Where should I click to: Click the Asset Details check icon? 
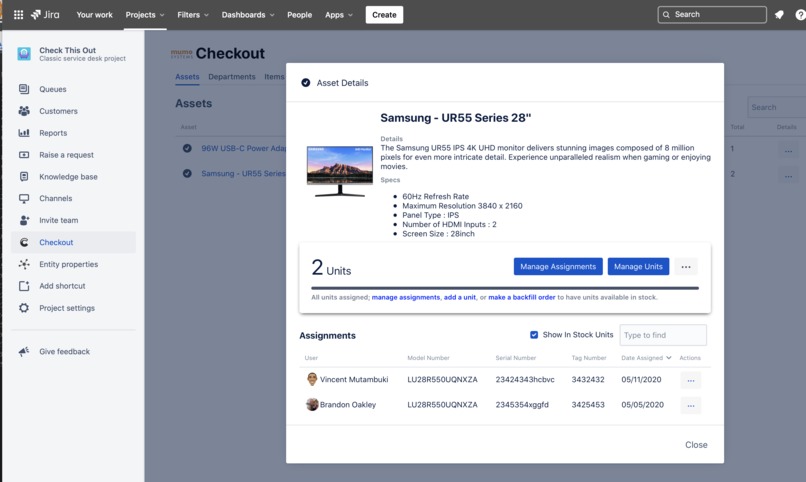click(x=305, y=83)
